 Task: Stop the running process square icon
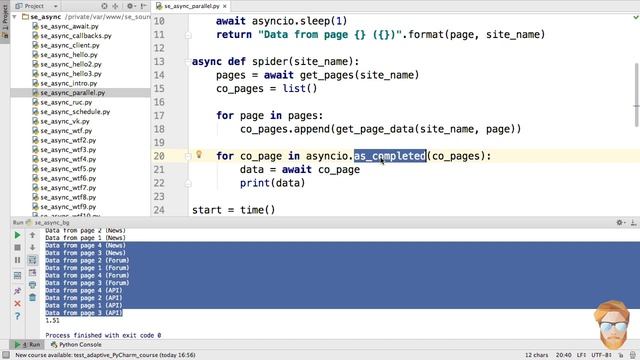[17, 247]
